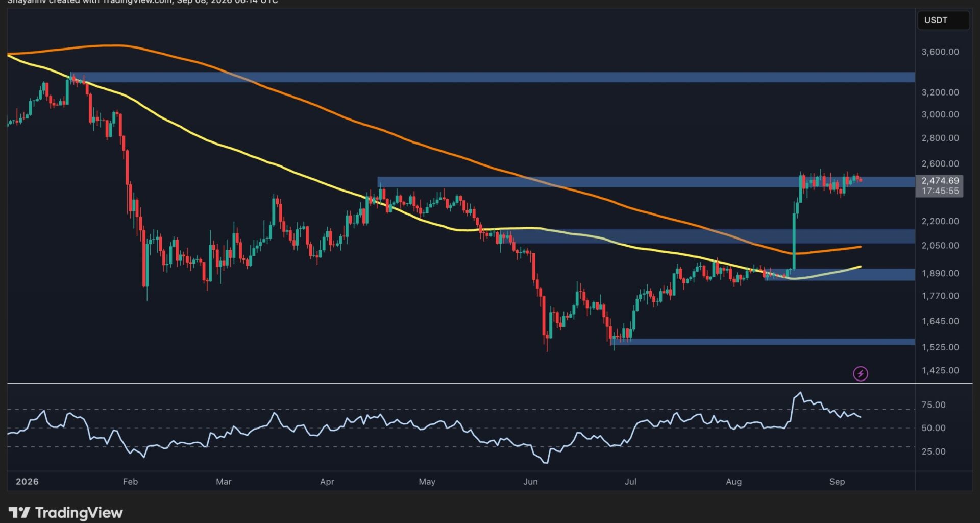Click the 2026 year label on time axis
The image size is (980, 523).
pos(27,482)
